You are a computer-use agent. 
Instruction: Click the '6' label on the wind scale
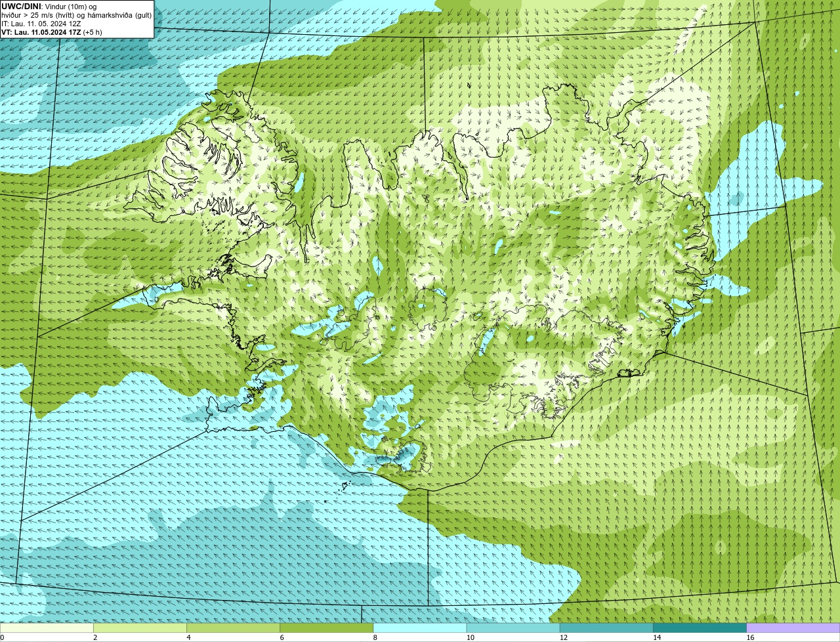coord(282,637)
